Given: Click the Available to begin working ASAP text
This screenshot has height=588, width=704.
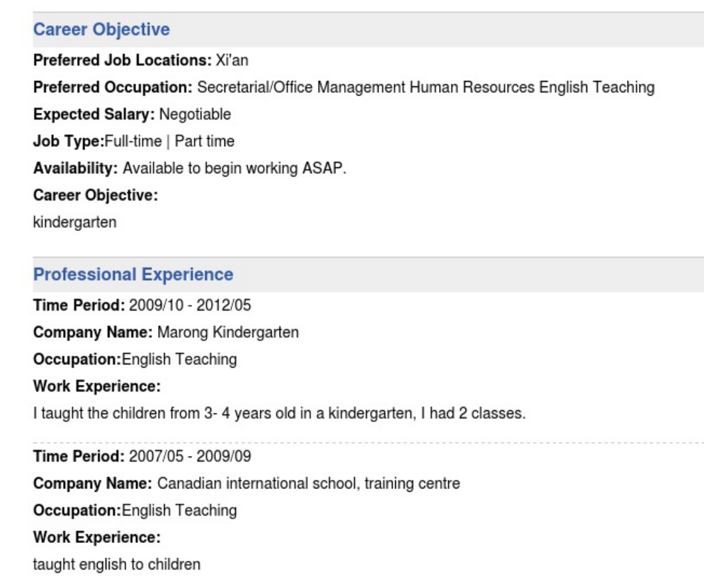Looking at the screenshot, I should coord(234,169).
